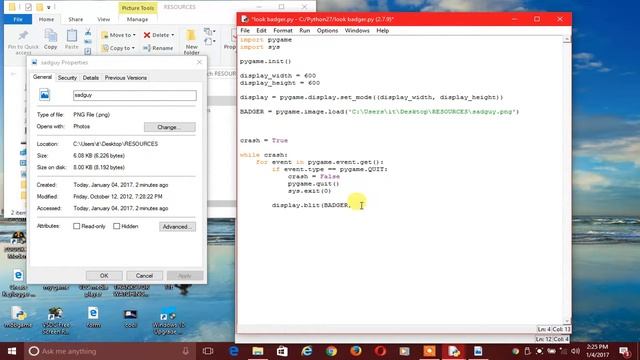The width and height of the screenshot is (640, 360).
Task: Open the Help menu in IDLE
Action: point(382,31)
